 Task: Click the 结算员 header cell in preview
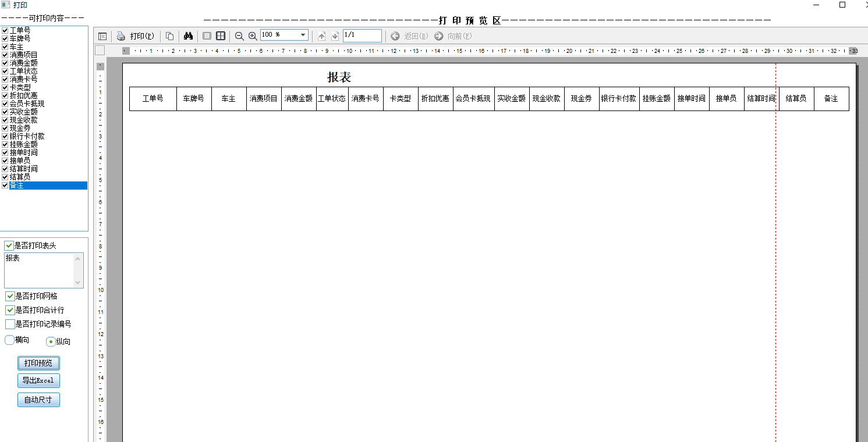click(796, 99)
